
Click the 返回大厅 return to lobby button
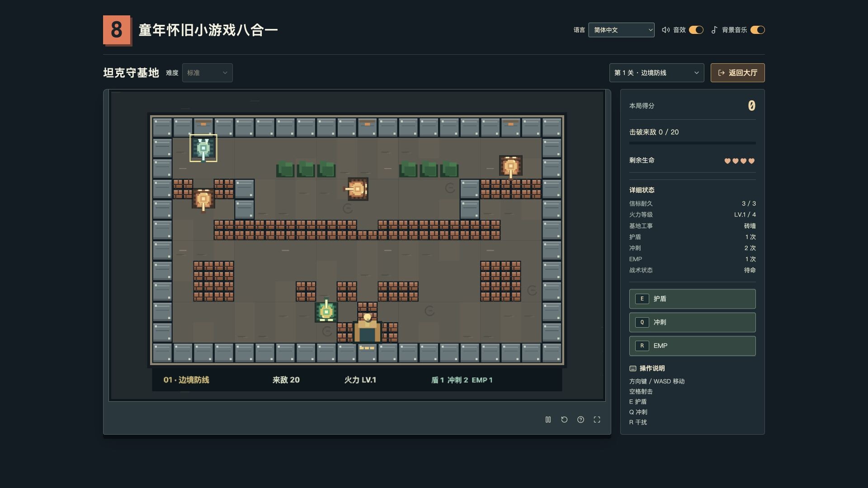(x=737, y=73)
